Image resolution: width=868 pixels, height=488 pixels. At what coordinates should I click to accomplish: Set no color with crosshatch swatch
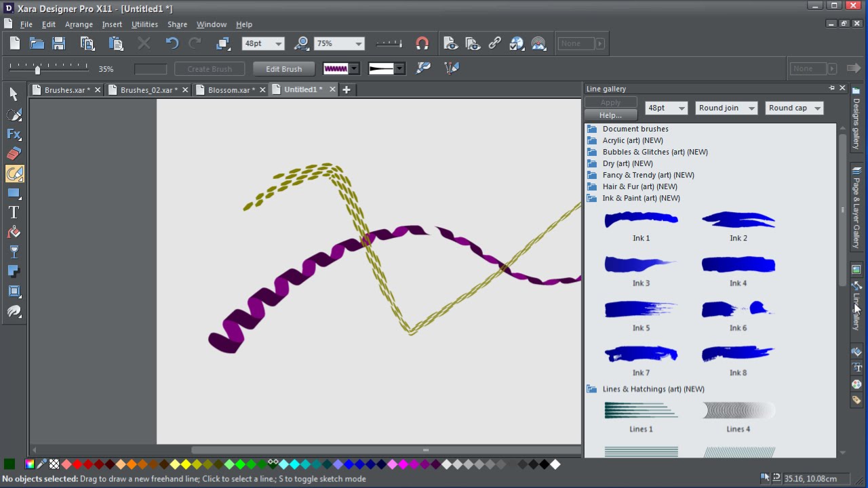(54, 464)
